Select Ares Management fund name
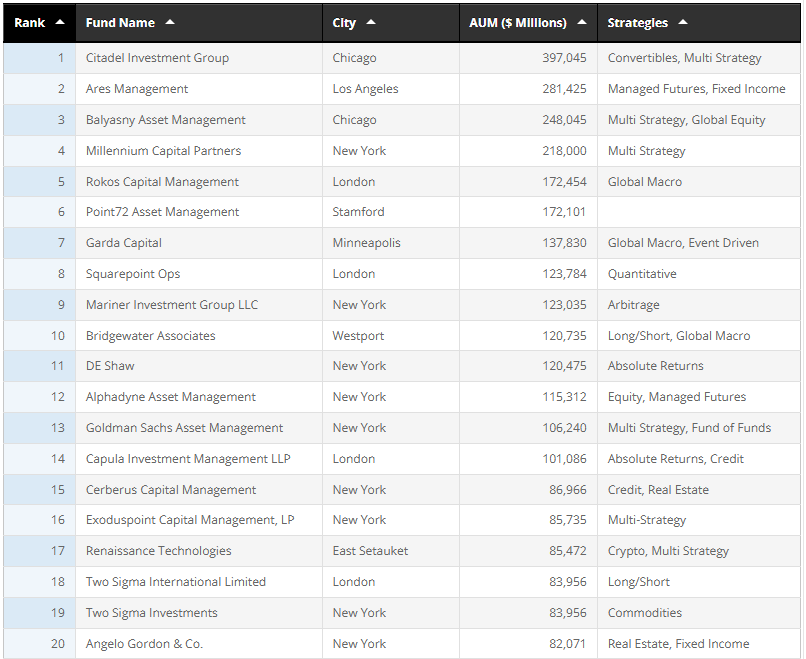The width and height of the screenshot is (806, 659). pyautogui.click(x=137, y=89)
